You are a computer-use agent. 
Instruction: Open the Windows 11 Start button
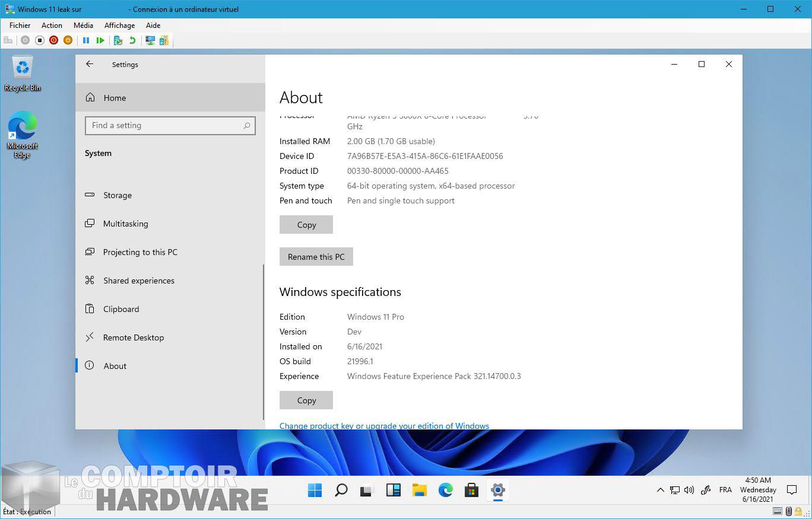click(315, 490)
